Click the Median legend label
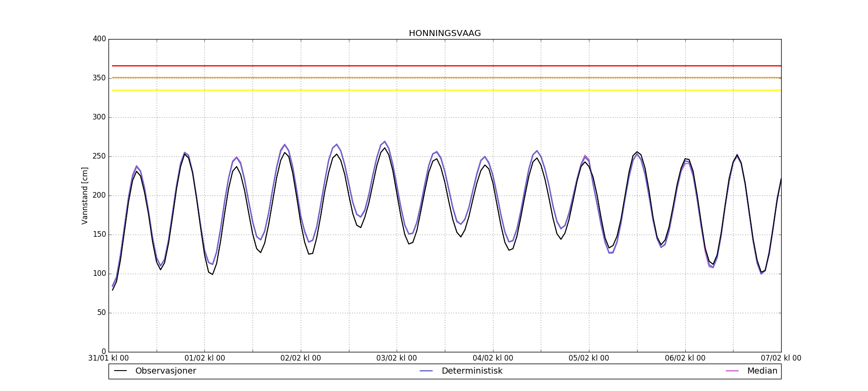Image resolution: width=868 pixels, height=391 pixels. click(762, 371)
